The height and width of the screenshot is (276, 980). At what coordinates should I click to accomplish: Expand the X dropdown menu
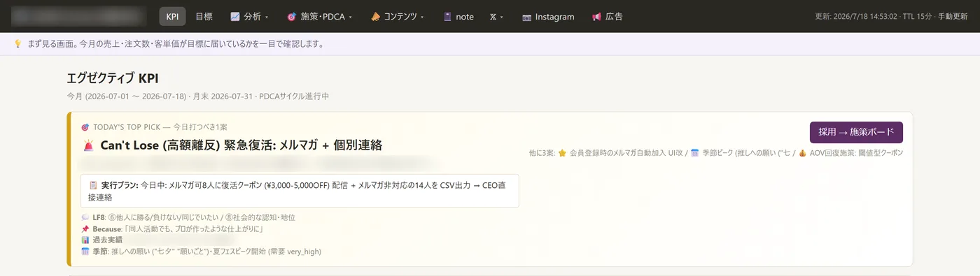tap(496, 17)
